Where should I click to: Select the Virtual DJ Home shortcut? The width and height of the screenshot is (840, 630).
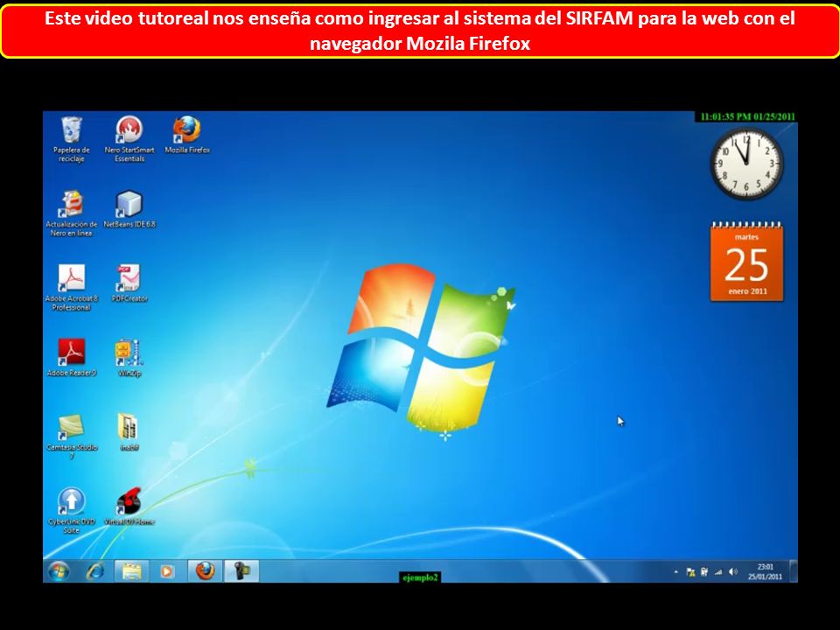(129, 507)
